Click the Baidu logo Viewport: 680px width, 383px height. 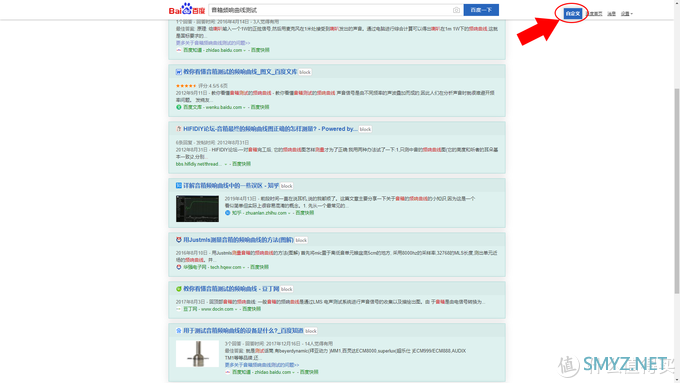point(186,9)
